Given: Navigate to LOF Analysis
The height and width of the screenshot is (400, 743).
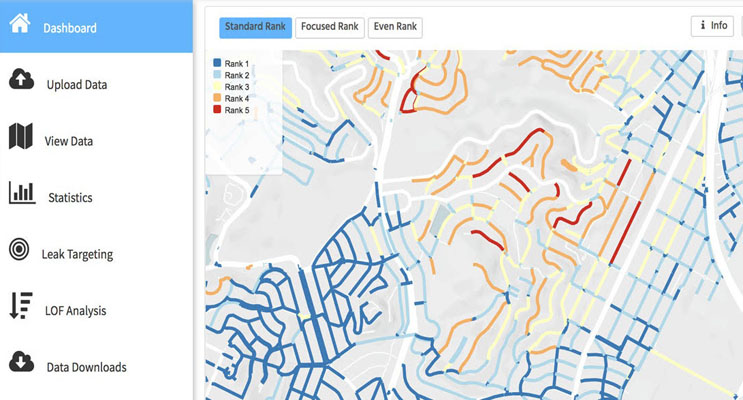Looking at the screenshot, I should click(76, 311).
